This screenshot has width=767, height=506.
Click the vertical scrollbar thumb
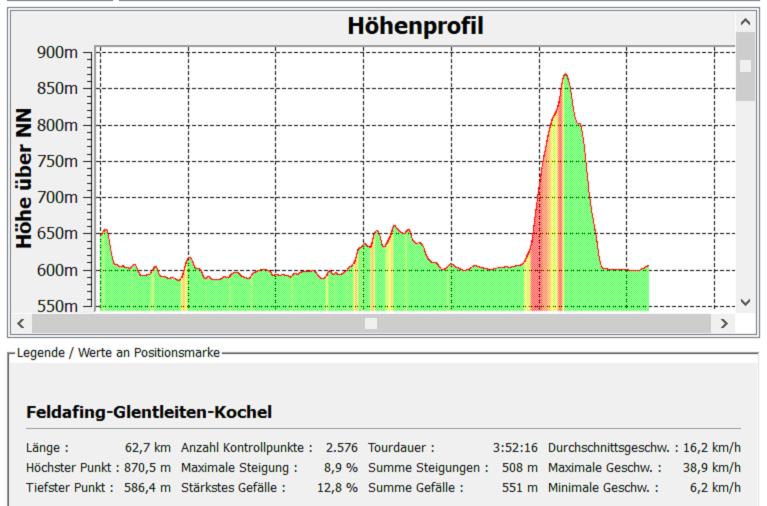click(745, 66)
